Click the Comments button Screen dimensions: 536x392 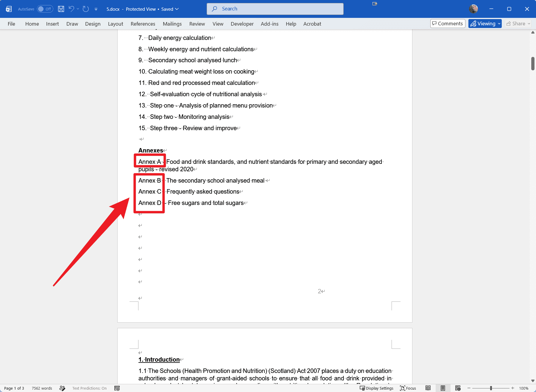(x=448, y=24)
